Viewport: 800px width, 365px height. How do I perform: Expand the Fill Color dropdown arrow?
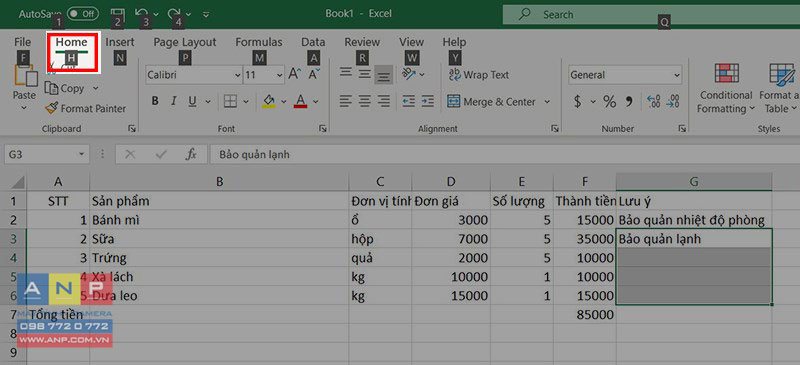pyautogui.click(x=283, y=101)
